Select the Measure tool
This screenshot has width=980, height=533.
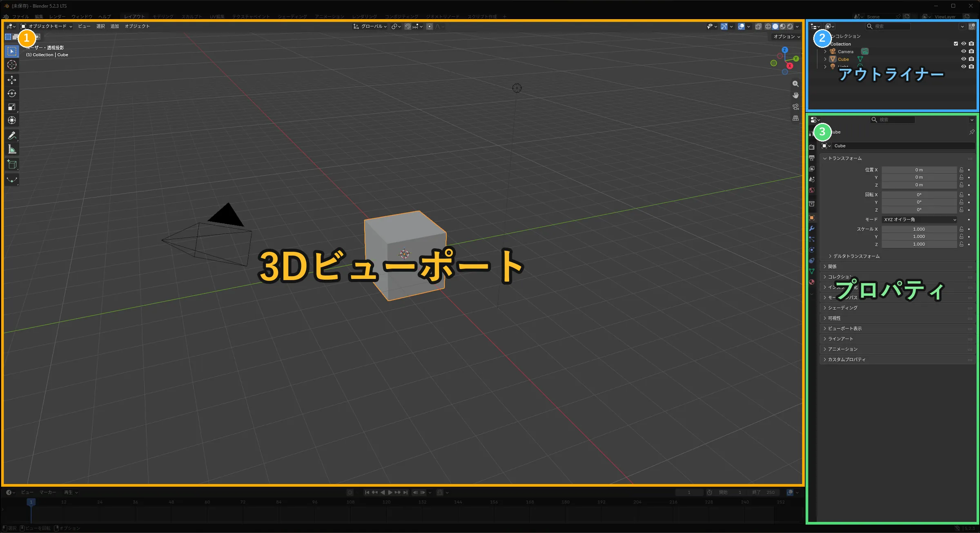point(12,149)
